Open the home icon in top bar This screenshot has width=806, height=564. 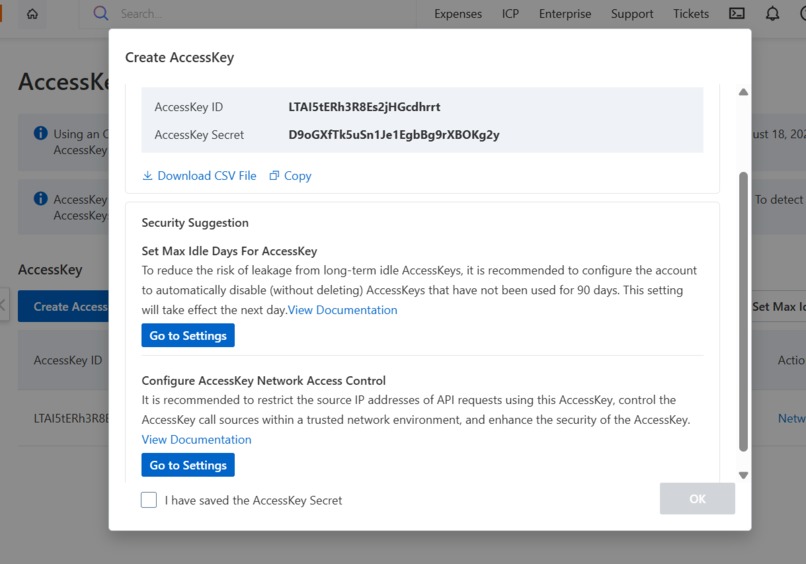click(x=32, y=14)
